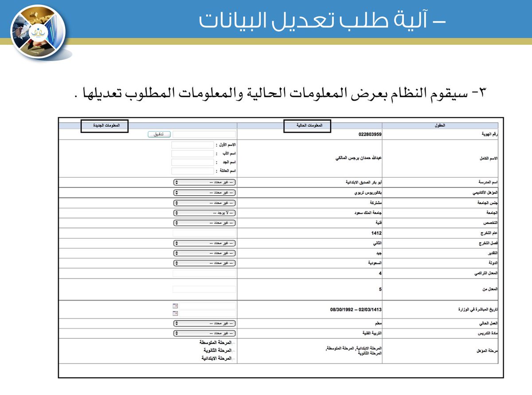532x395 pixels.
Task: Tick the المرحلة المتوسطة checkbox
Action: [234, 343]
